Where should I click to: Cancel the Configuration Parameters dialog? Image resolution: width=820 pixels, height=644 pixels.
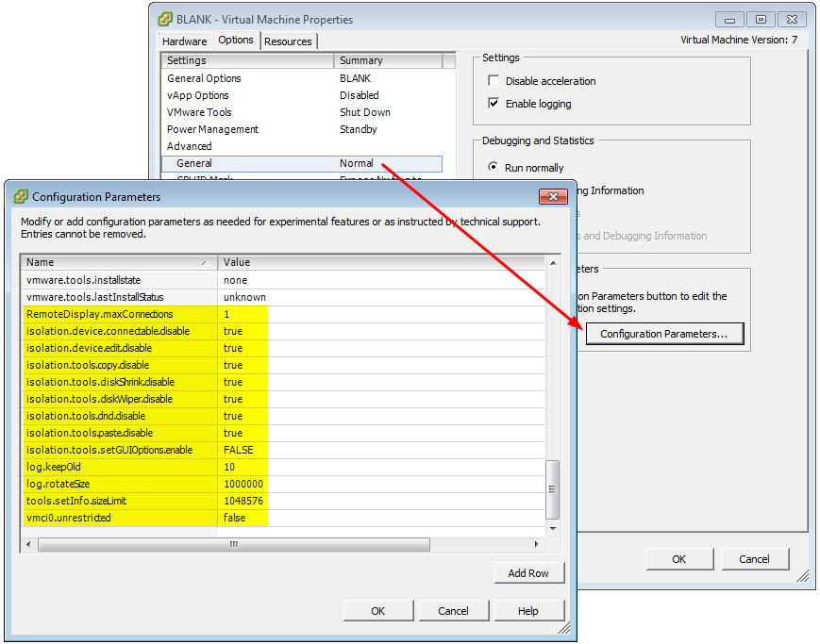coord(453,611)
